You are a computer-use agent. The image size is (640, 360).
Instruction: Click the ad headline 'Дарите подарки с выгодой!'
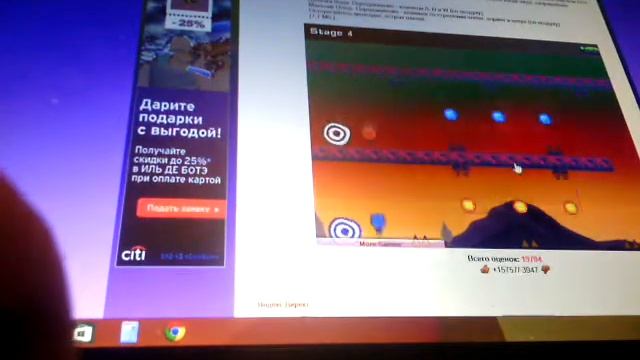point(180,119)
